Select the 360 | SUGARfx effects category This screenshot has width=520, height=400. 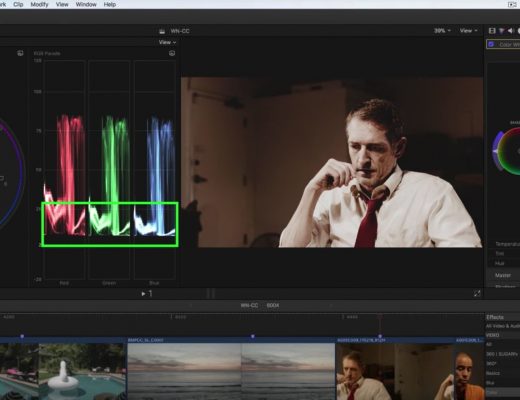[503, 354]
